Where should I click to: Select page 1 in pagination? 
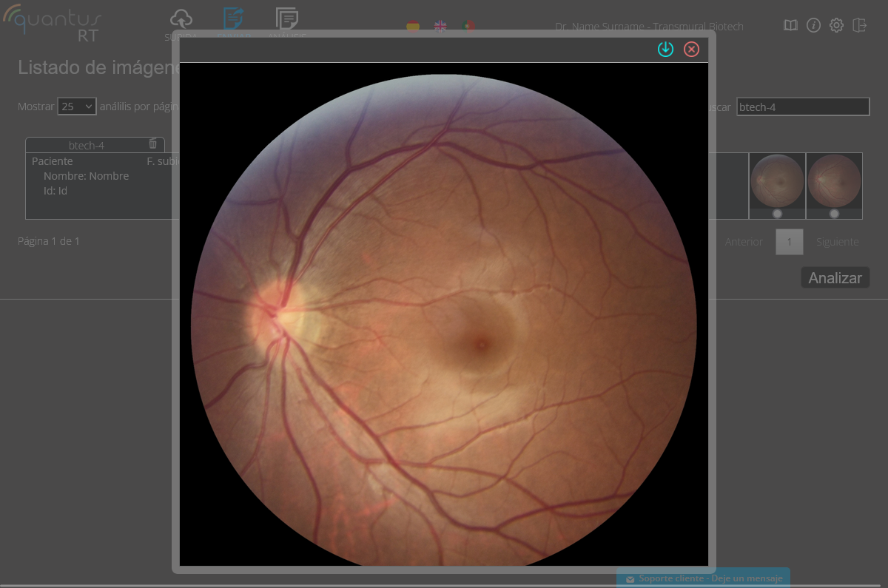pos(790,242)
